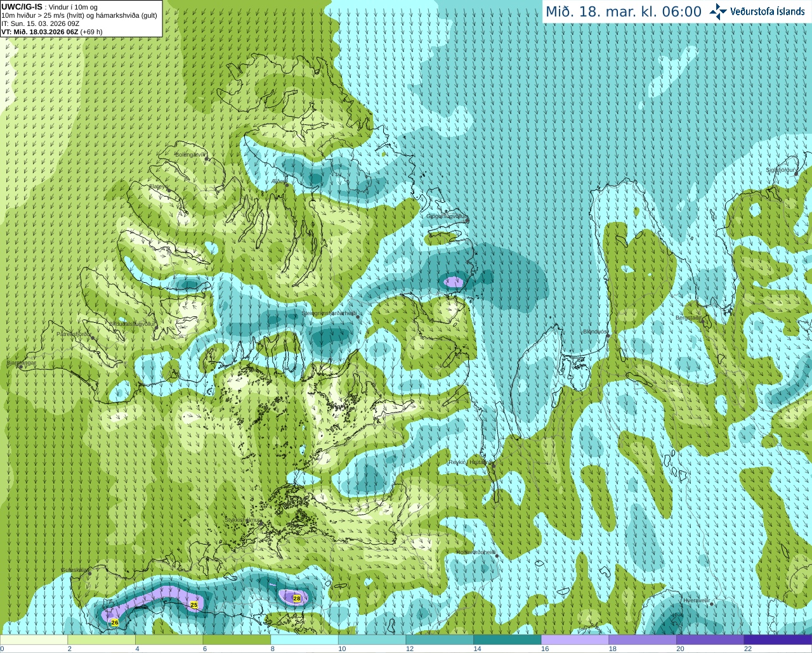
Task: Select the Gjögurflugvöllur station dot
Action: [x=467, y=220]
